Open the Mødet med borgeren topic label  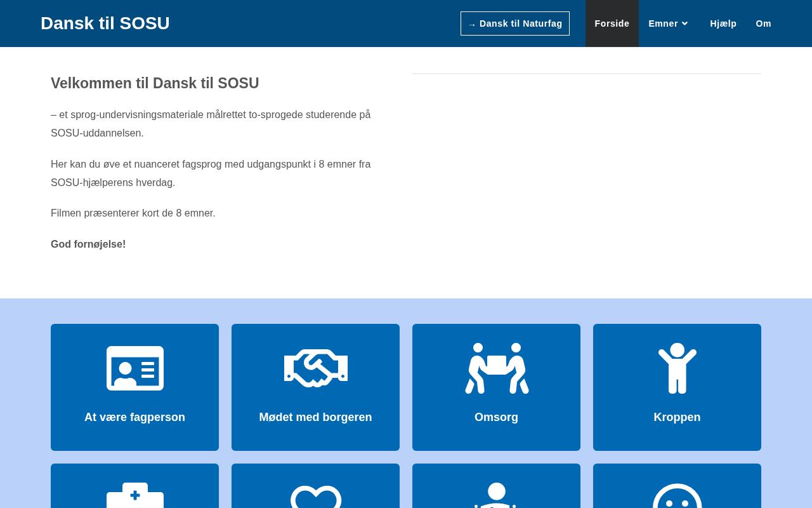pyautogui.click(x=315, y=417)
